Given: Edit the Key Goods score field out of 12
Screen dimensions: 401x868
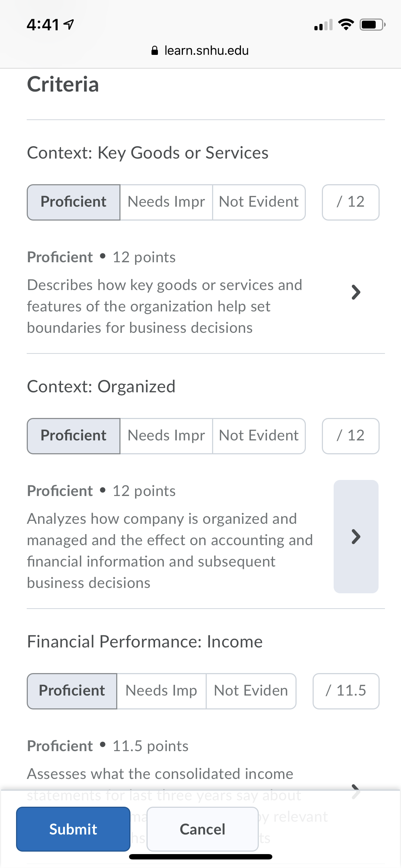Looking at the screenshot, I should 351,202.
